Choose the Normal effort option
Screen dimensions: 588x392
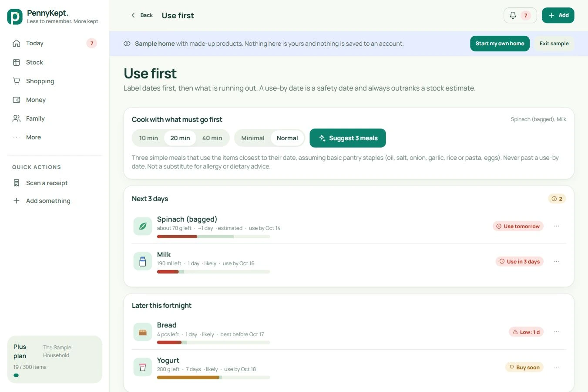tap(287, 138)
